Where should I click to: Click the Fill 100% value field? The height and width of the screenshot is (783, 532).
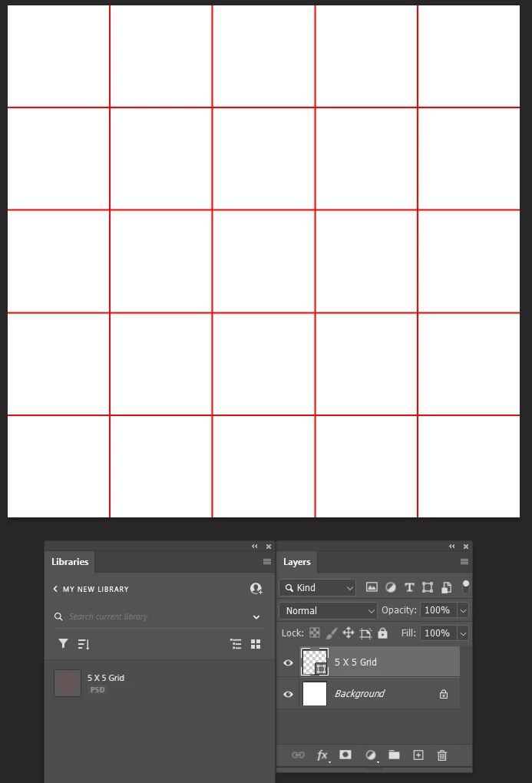(x=438, y=633)
